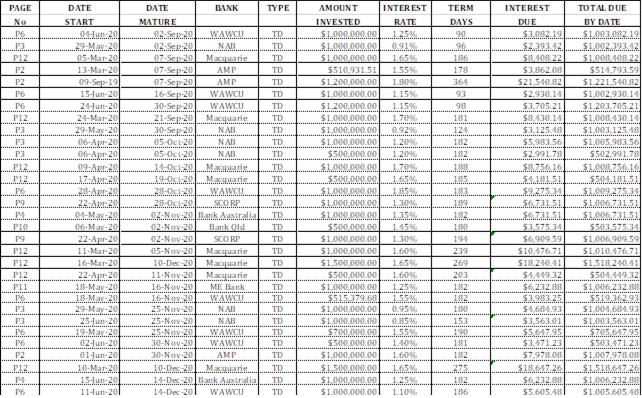Click the TERM DAYS header cell

pyautogui.click(x=461, y=14)
